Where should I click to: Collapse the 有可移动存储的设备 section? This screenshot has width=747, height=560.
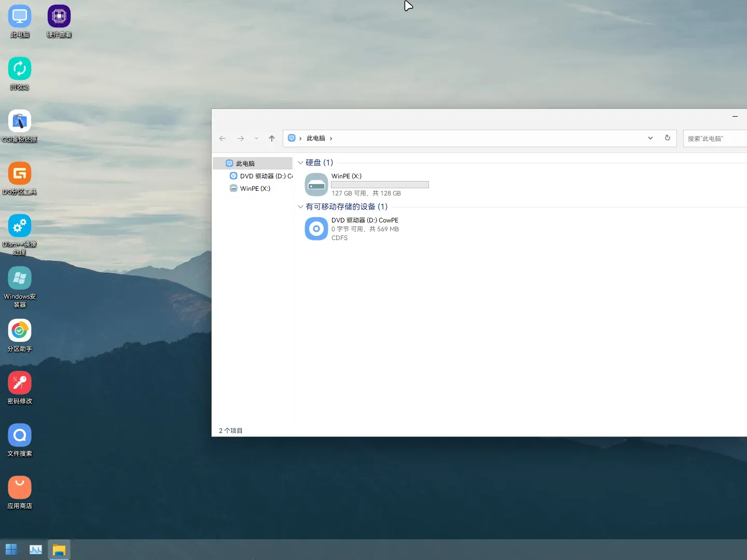point(301,206)
